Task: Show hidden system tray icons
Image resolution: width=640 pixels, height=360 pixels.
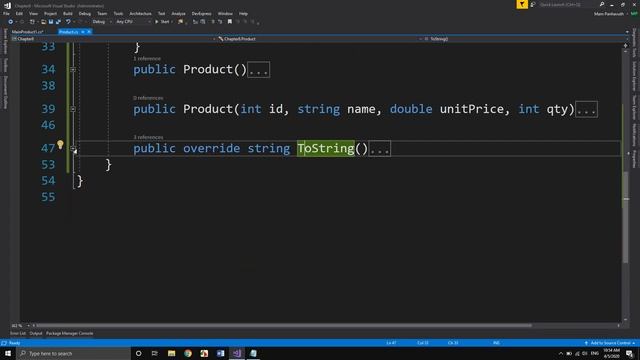Action: [560, 353]
